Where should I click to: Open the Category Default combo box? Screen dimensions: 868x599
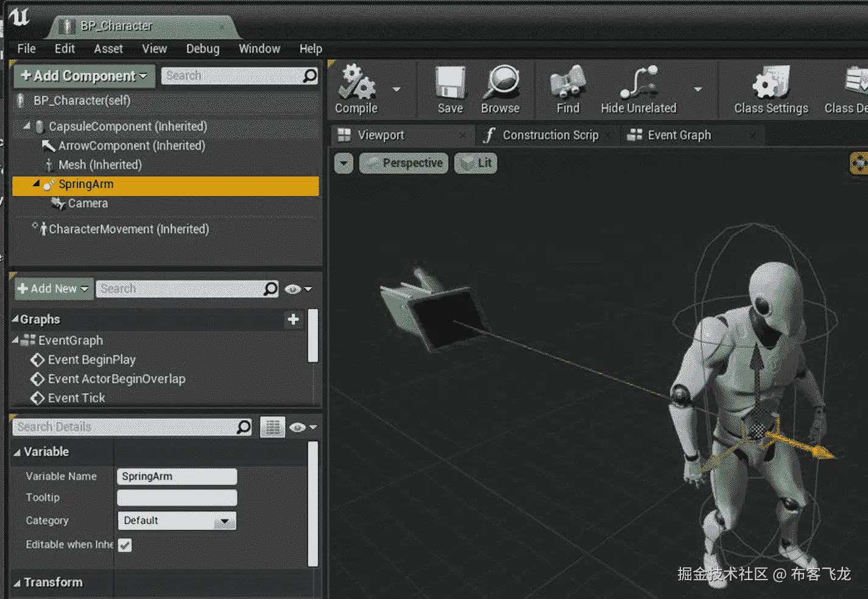point(177,521)
